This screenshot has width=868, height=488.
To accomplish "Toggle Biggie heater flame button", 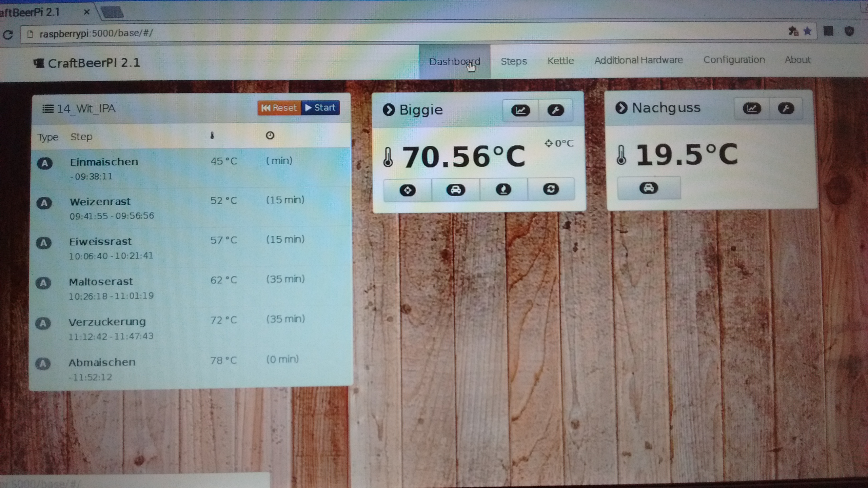I will coord(504,189).
